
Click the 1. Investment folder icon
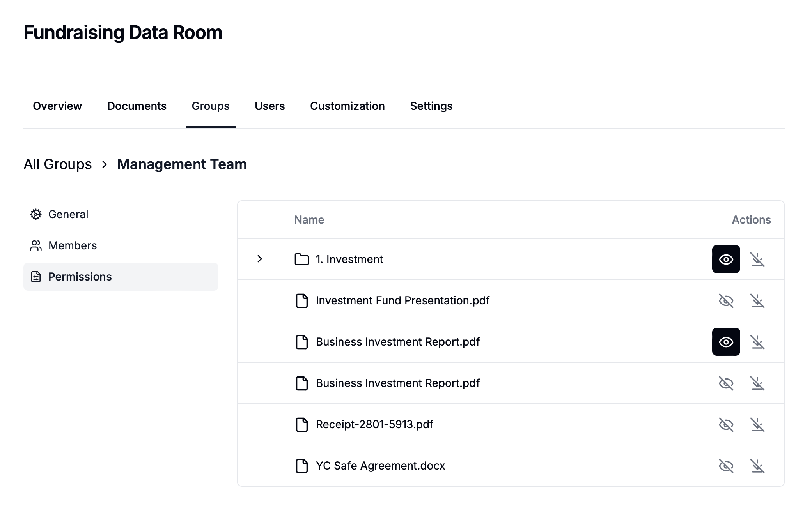click(x=301, y=259)
